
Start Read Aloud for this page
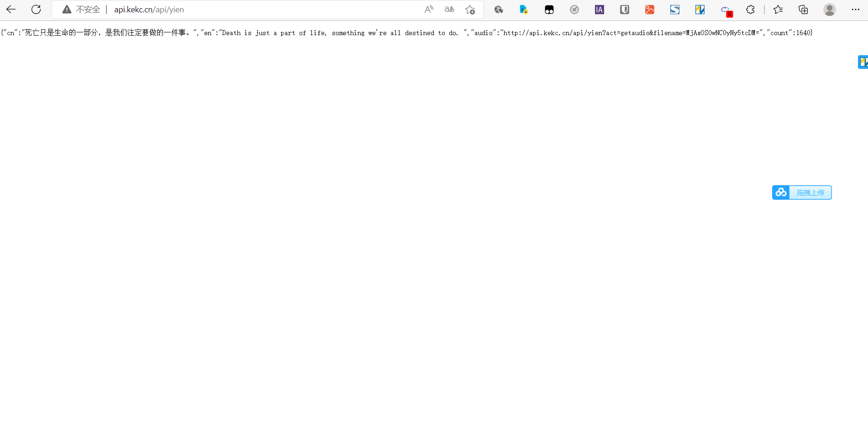(429, 10)
